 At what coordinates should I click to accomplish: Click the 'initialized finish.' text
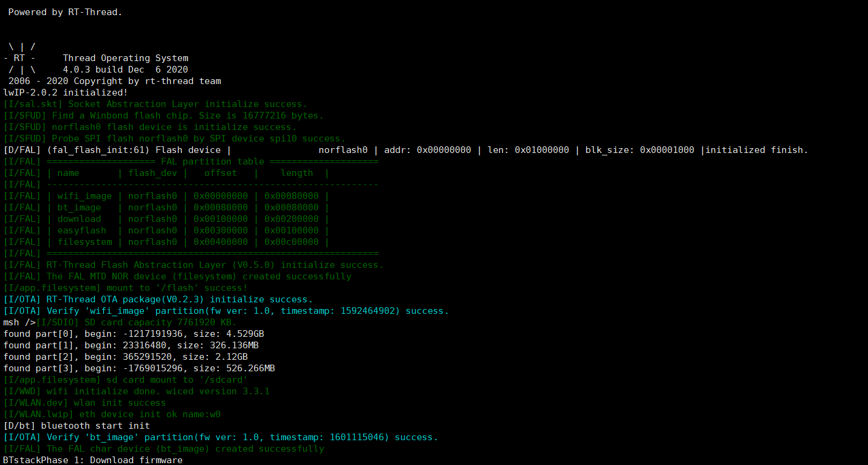tap(757, 150)
